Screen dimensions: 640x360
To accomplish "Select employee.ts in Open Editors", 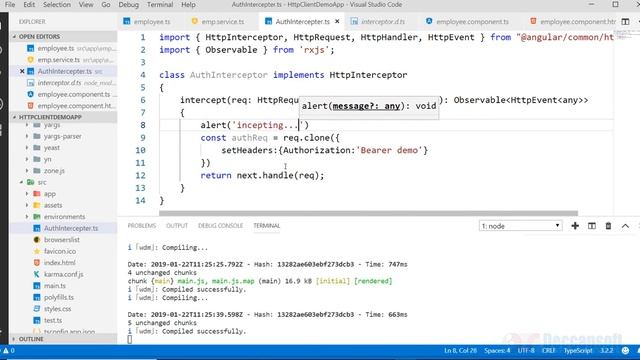I will pos(64,48).
